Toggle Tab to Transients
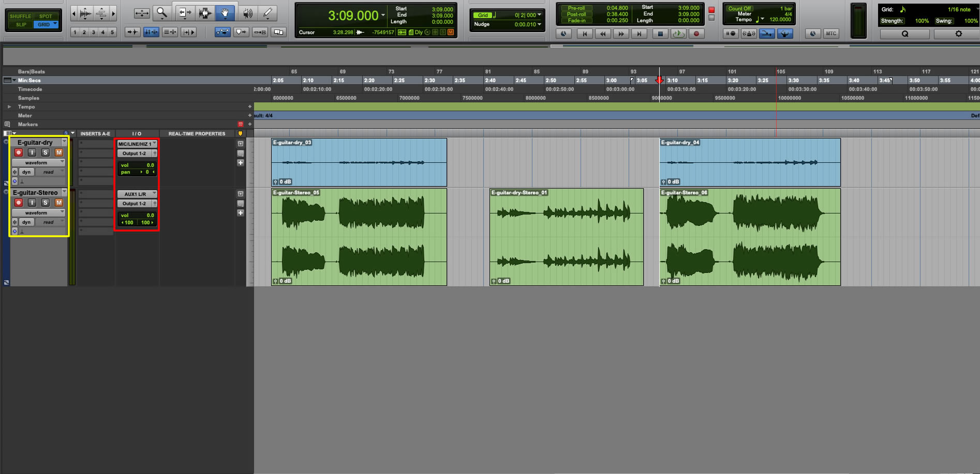This screenshot has height=474, width=980. (133, 32)
